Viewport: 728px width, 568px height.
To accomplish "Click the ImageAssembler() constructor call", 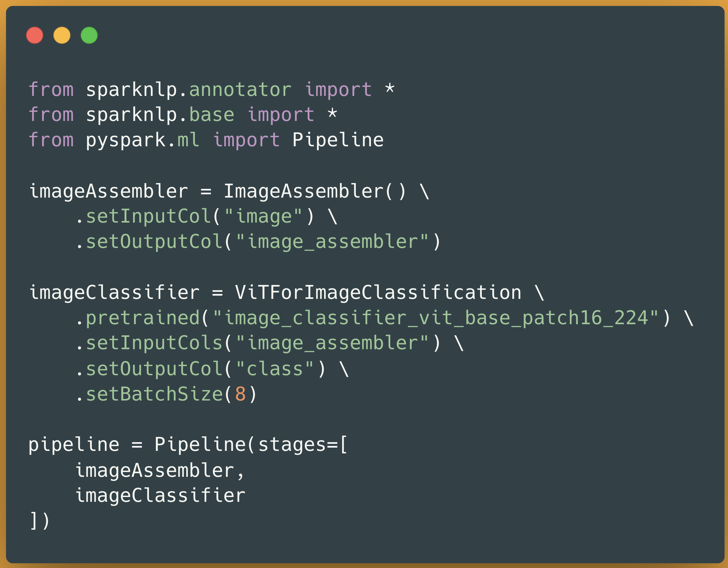I will point(315,192).
